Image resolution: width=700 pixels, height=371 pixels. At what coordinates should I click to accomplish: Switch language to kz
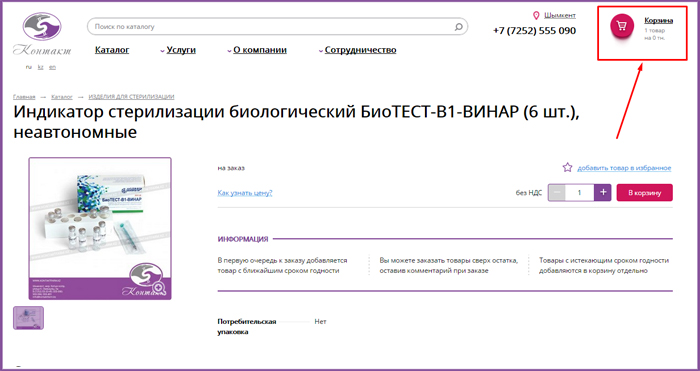[x=40, y=67]
